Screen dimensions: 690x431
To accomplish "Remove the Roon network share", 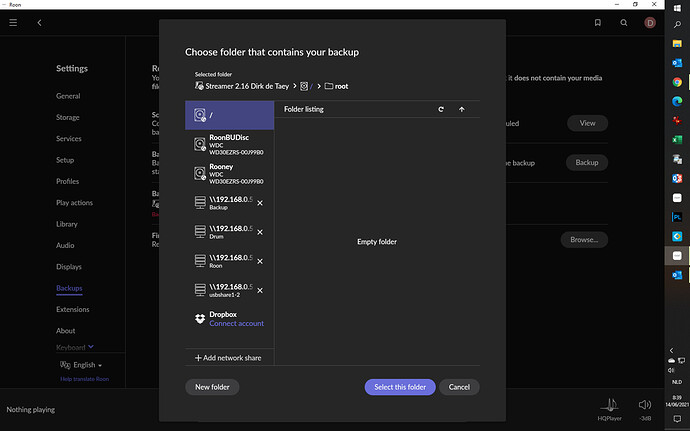I will click(x=260, y=261).
